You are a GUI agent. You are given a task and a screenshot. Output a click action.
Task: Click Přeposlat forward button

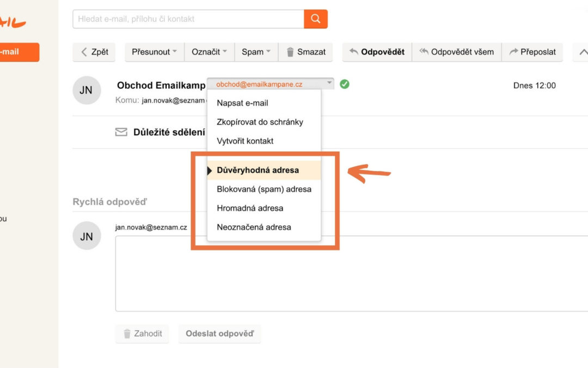(532, 52)
